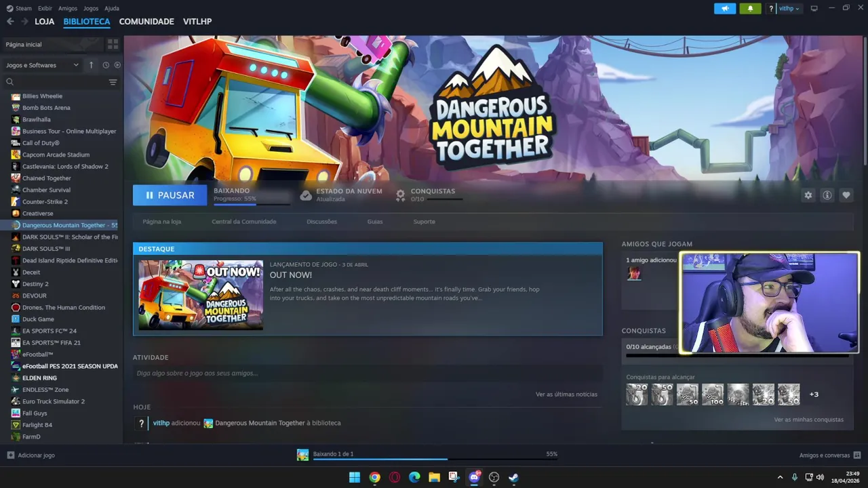
Task: Go to LOJA tab
Action: coord(45,22)
